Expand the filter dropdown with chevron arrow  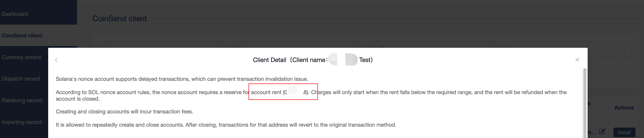click(624, 49)
